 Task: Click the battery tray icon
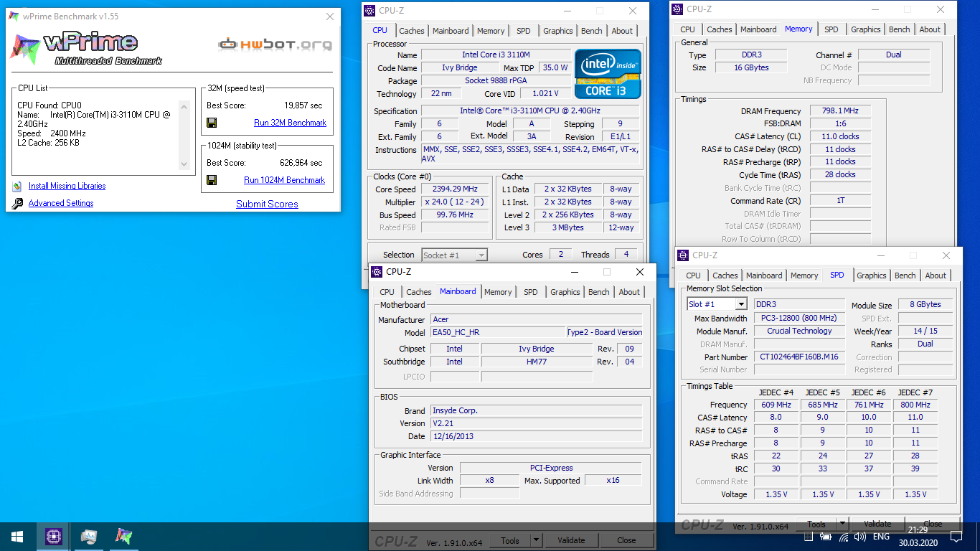[826, 537]
